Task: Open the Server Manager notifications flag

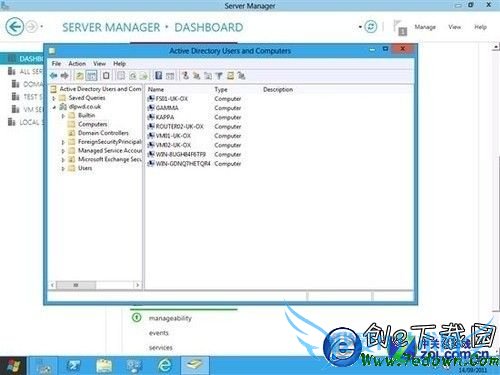Action: 399,27
